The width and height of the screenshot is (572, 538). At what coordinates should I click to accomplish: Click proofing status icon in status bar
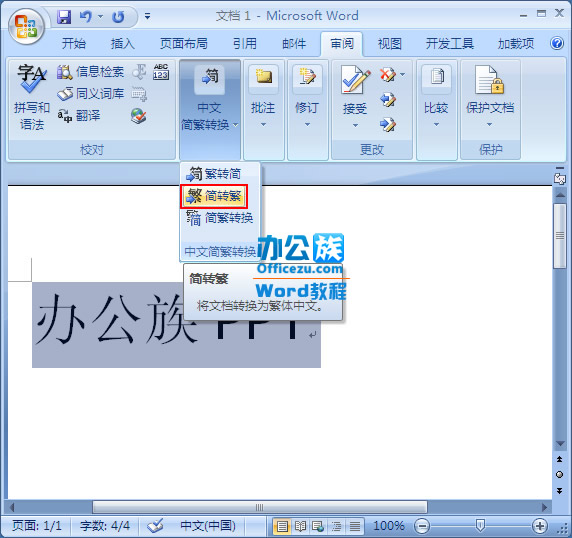click(155, 526)
